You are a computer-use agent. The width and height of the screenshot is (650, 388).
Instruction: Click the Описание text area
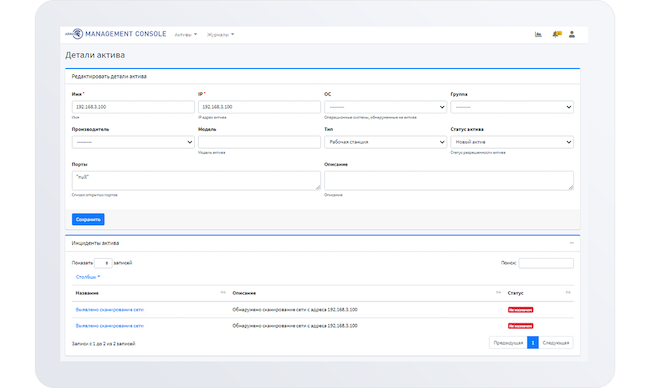click(449, 181)
